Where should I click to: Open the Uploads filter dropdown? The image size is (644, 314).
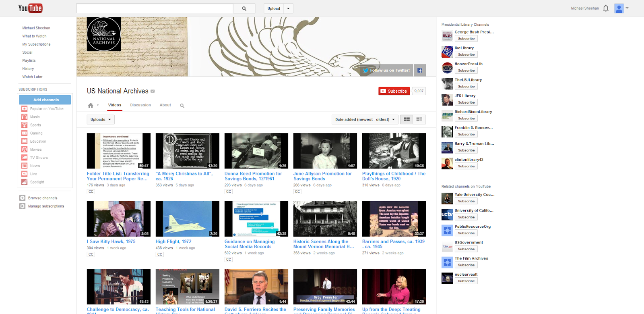pos(101,119)
